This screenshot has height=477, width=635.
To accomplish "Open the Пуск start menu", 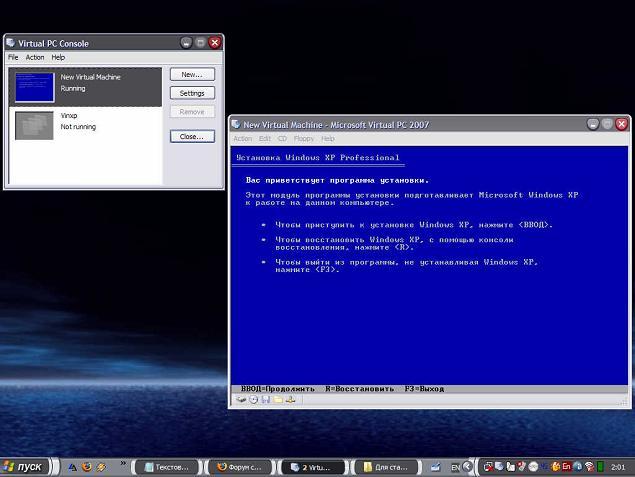I will pyautogui.click(x=24, y=467).
